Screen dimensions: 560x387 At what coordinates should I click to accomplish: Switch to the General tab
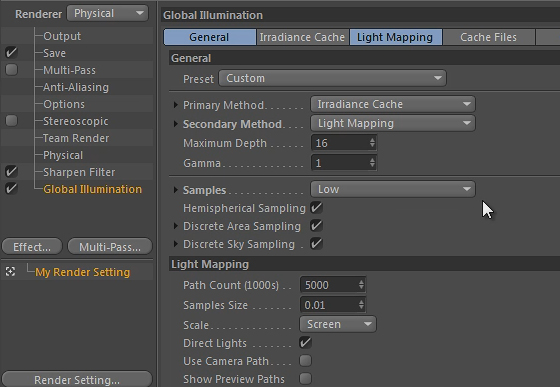coord(210,37)
